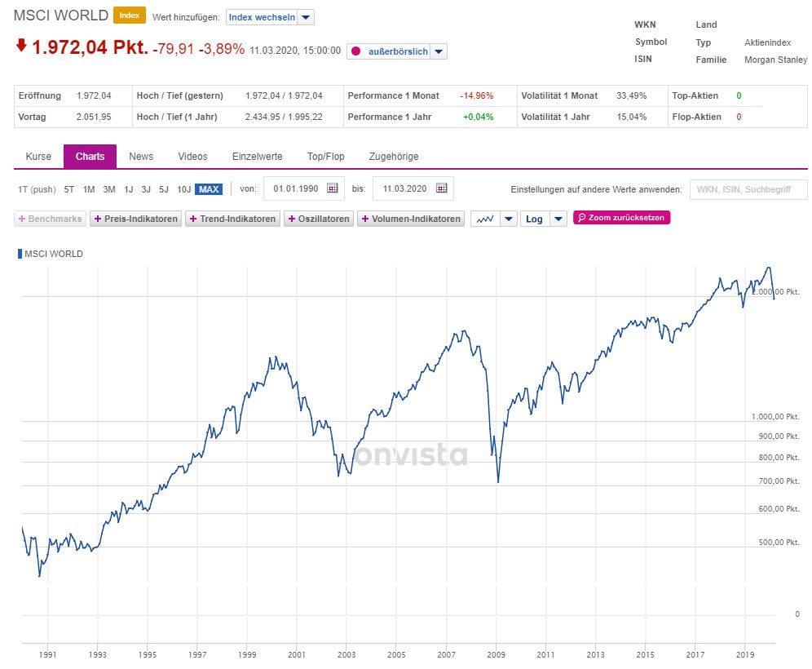Open the 'von' start date calendar picker
This screenshot has width=812, height=669.
click(x=332, y=188)
